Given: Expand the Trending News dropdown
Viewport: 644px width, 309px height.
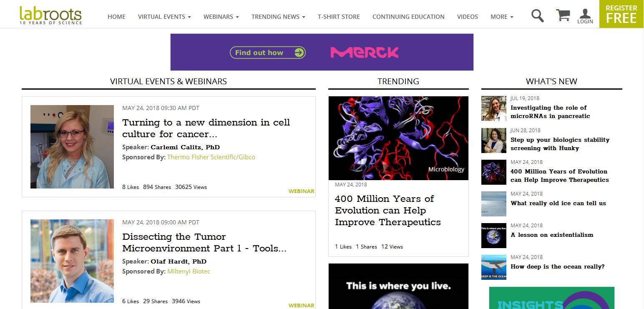Looking at the screenshot, I should (x=278, y=17).
